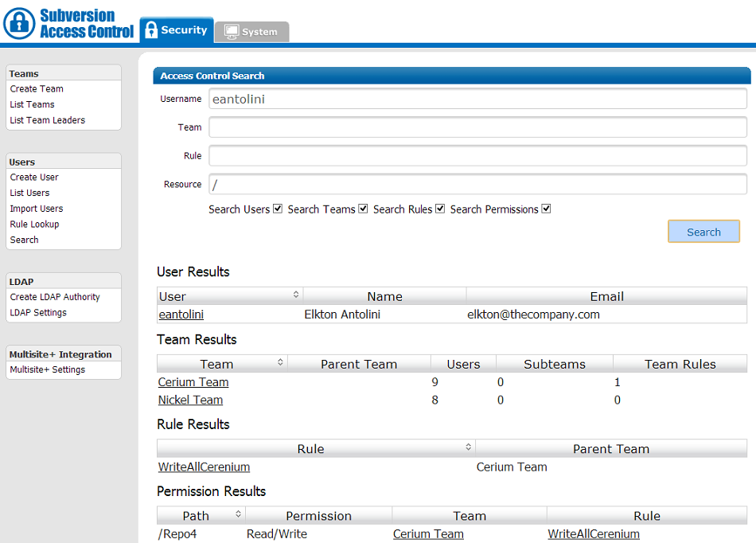Click the Permission column header
The height and width of the screenshot is (543, 756).
tap(318, 516)
